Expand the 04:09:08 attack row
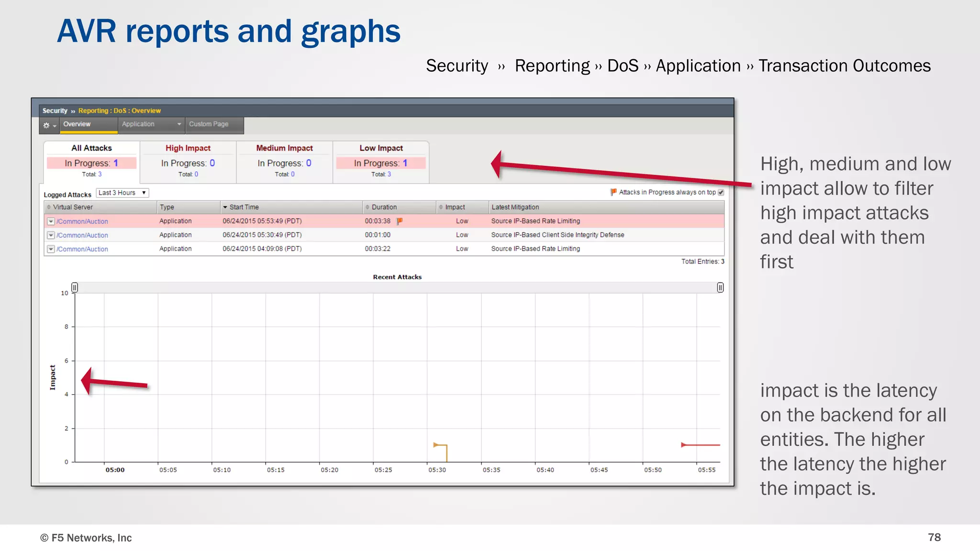This screenshot has width=980, height=551. coord(51,249)
